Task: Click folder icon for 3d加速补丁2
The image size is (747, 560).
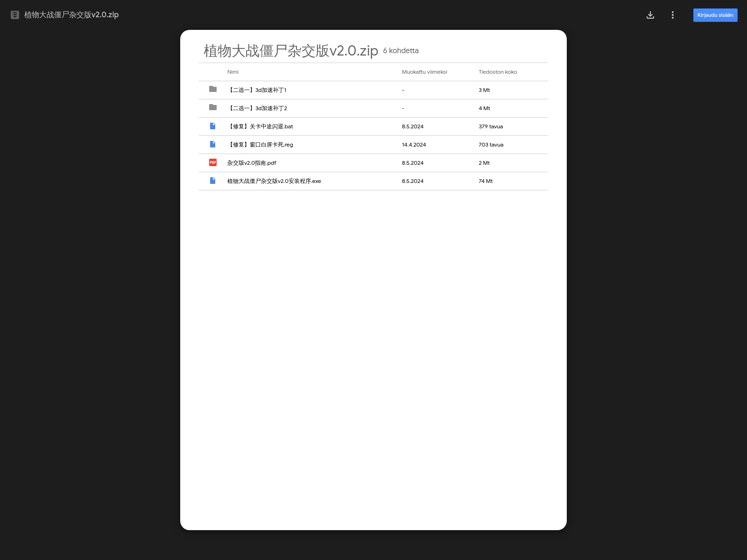Action: coord(213,107)
